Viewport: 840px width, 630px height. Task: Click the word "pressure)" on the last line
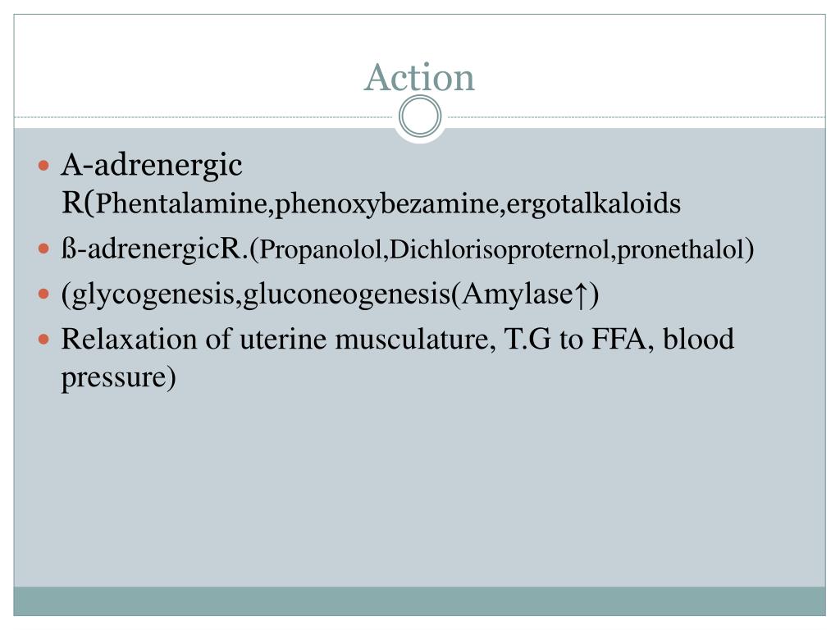pyautogui.click(x=118, y=377)
